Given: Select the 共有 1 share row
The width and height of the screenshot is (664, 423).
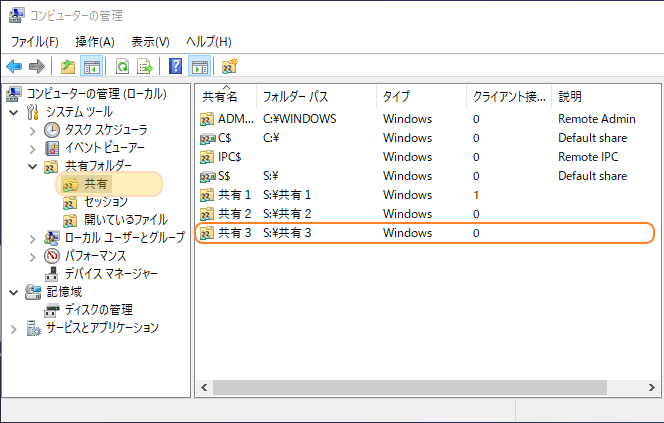Looking at the screenshot, I should 425,195.
